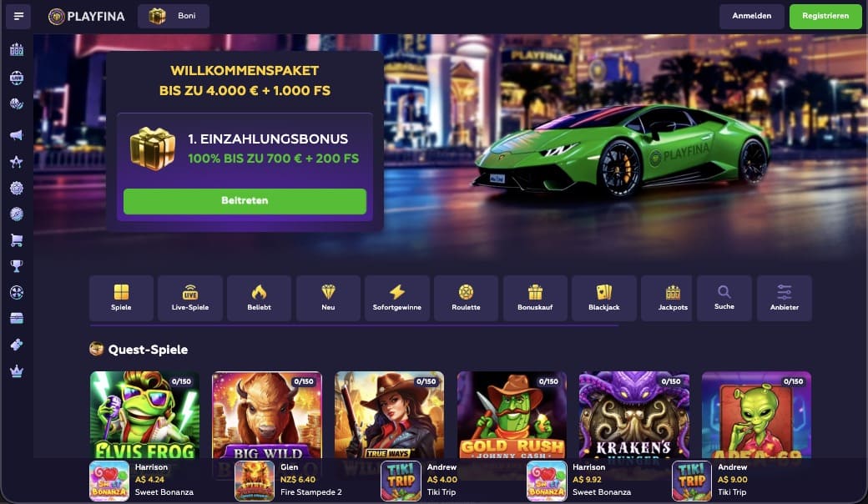This screenshot has height=504, width=868.
Task: Click the ticket icon in sidebar
Action: (x=17, y=345)
